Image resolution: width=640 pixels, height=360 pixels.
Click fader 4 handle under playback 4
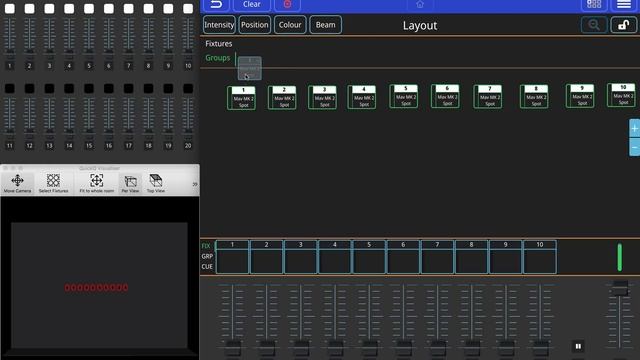click(x=335, y=348)
